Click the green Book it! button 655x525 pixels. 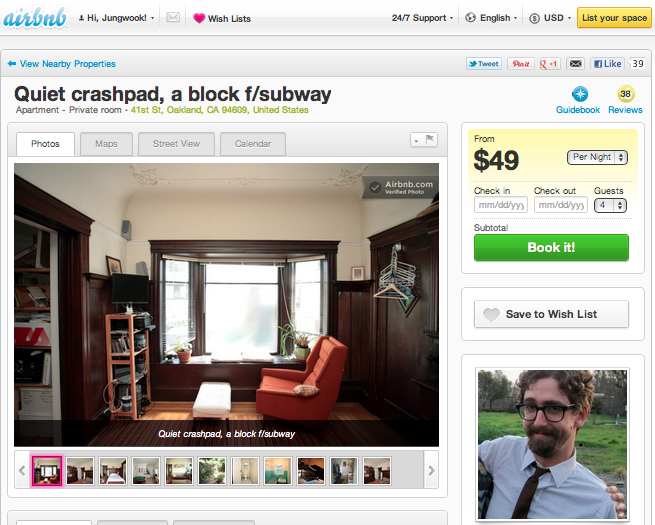tap(551, 248)
